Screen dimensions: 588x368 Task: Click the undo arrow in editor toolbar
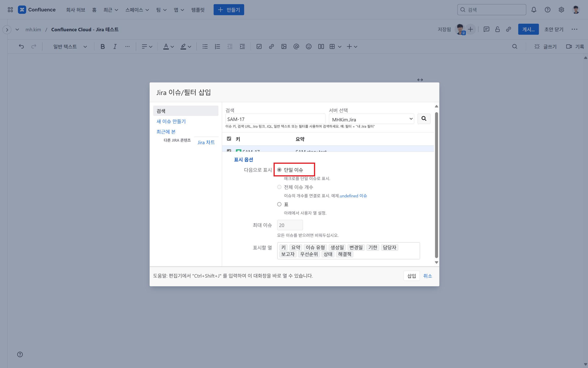coord(21,46)
